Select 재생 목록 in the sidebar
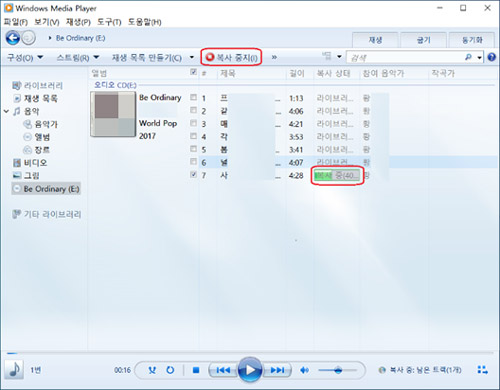The width and height of the screenshot is (500, 390). (x=36, y=98)
